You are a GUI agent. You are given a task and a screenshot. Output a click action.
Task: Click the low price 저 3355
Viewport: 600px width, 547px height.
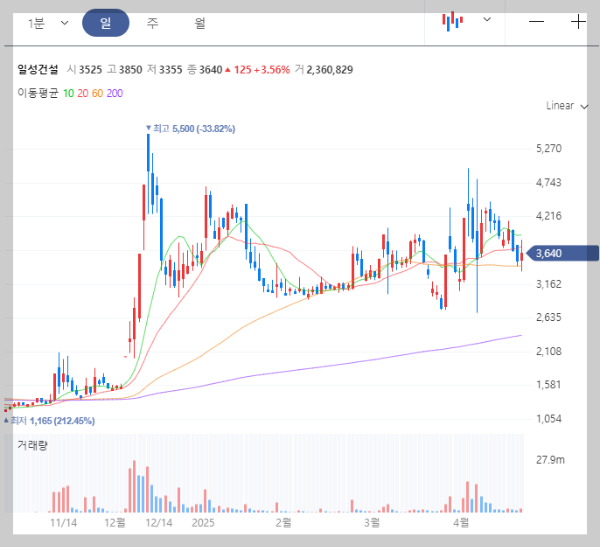pos(165,70)
